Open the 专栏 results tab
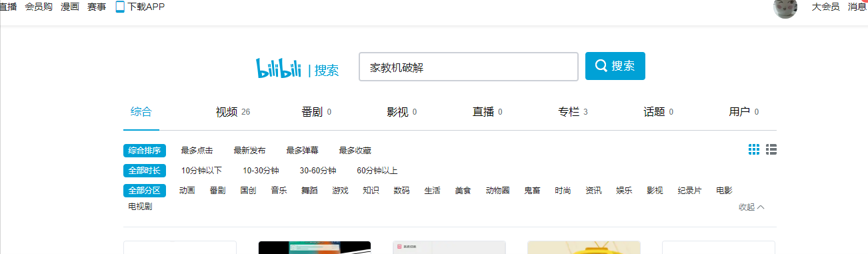The width and height of the screenshot is (868, 254). (x=573, y=112)
